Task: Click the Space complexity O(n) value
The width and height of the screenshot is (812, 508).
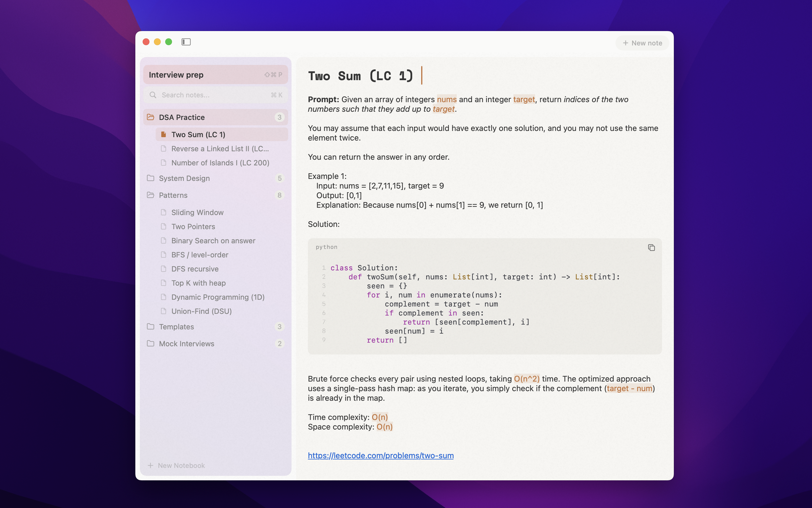Action: [x=385, y=427]
